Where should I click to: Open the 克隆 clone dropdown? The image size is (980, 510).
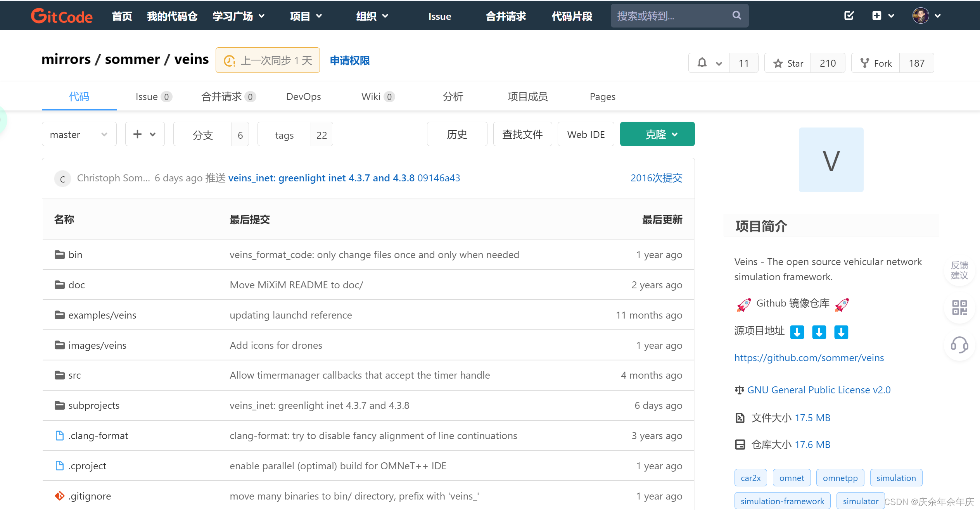click(657, 134)
